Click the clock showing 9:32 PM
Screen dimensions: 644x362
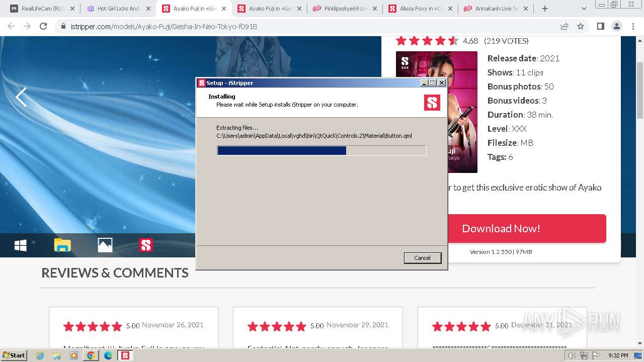pyautogui.click(x=618, y=355)
